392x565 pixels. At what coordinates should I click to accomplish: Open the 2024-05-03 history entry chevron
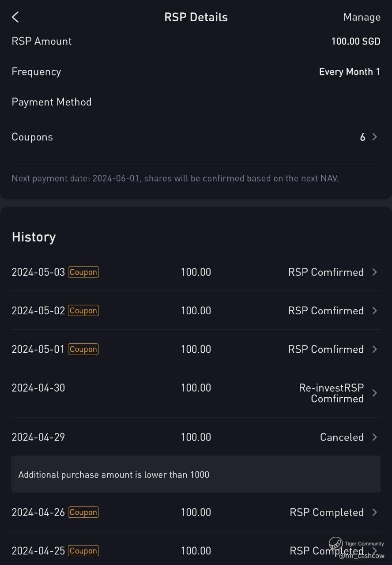[374, 272]
